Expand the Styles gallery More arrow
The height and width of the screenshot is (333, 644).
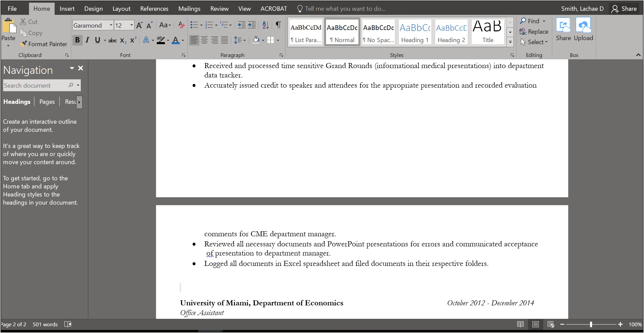510,42
